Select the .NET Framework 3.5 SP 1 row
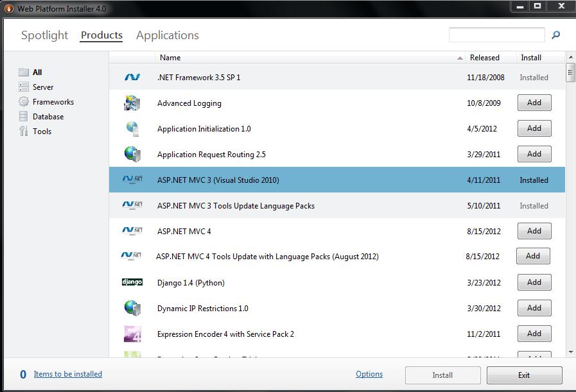The width and height of the screenshot is (576, 392). (337, 77)
